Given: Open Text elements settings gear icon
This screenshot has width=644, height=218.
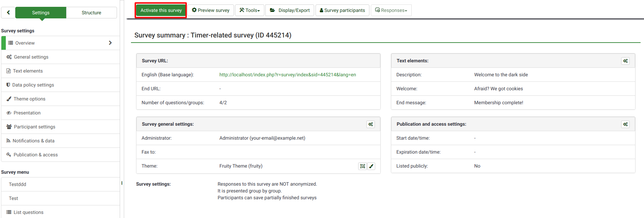Looking at the screenshot, I should (x=625, y=61).
